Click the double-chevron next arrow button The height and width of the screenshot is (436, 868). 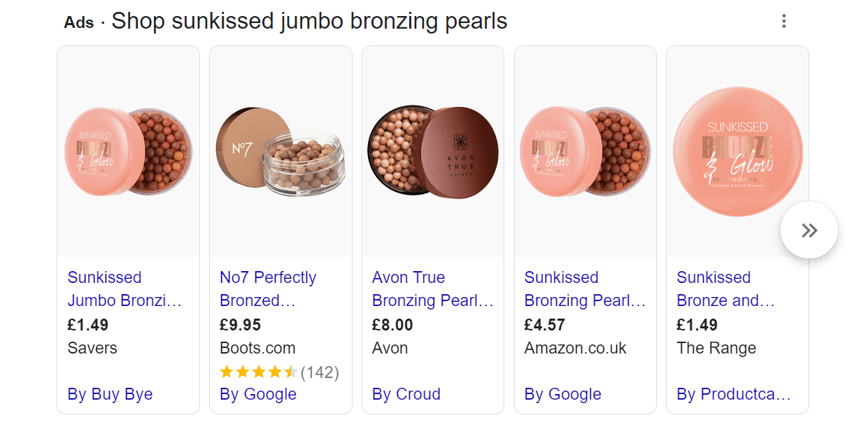[809, 230]
